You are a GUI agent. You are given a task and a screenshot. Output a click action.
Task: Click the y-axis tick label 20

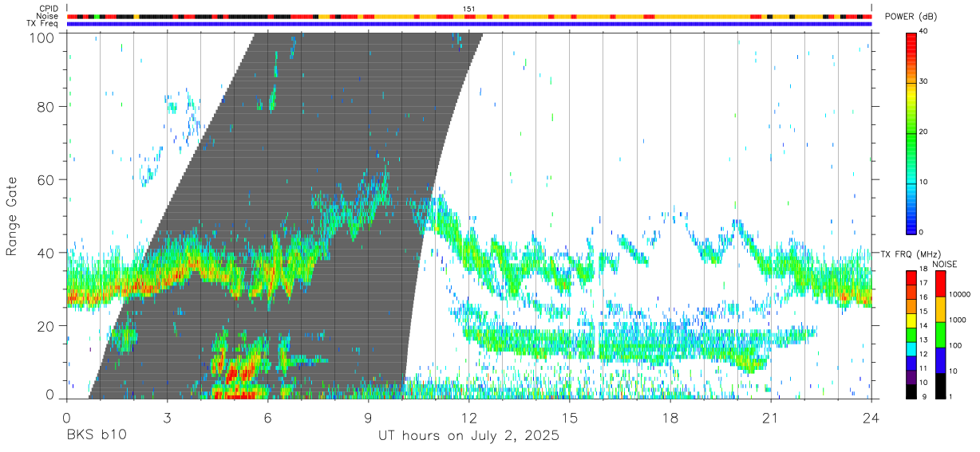(x=46, y=325)
